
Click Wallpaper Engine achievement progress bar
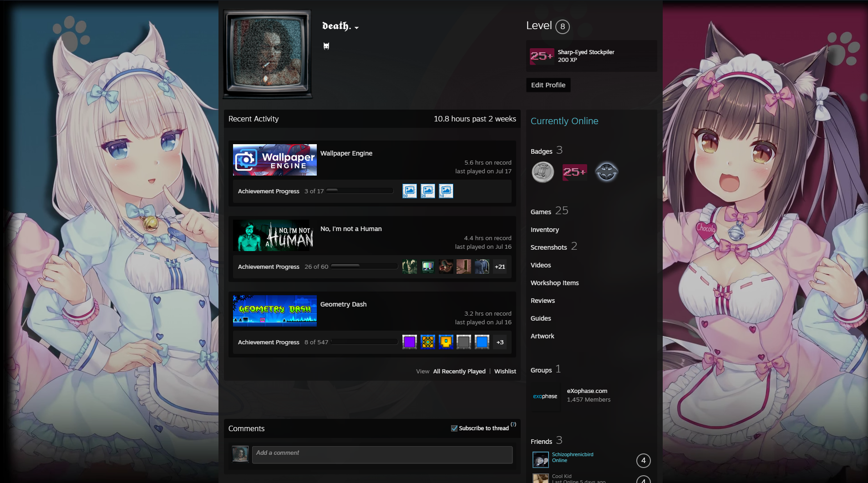pyautogui.click(x=360, y=191)
